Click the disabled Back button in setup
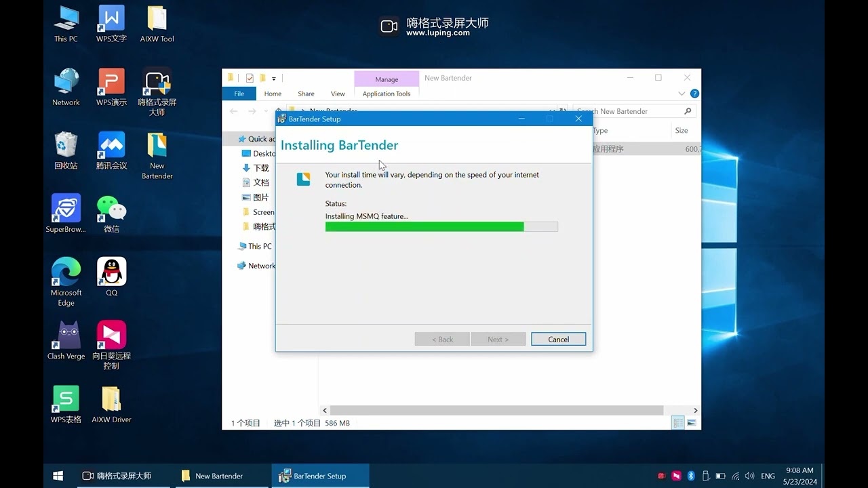The width and height of the screenshot is (868, 488). tap(442, 339)
